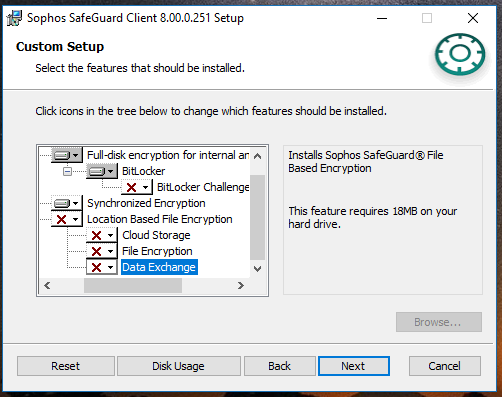Viewport: 502px width, 397px height.
Task: Click the horizontal scrollbar thumb in feature tree
Action: coord(133,285)
